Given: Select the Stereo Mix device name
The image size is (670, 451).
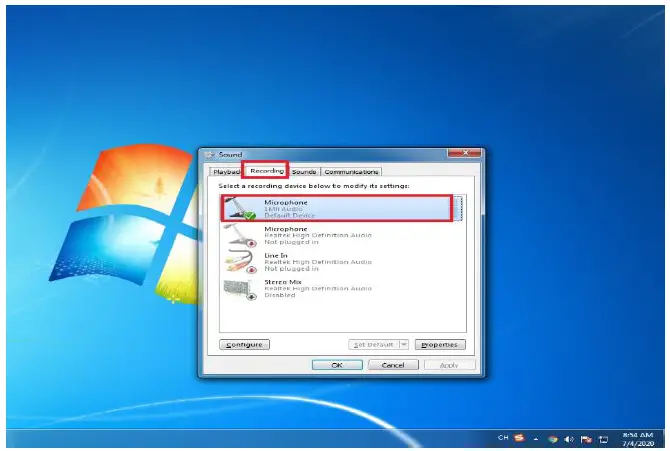Looking at the screenshot, I should click(x=283, y=282).
